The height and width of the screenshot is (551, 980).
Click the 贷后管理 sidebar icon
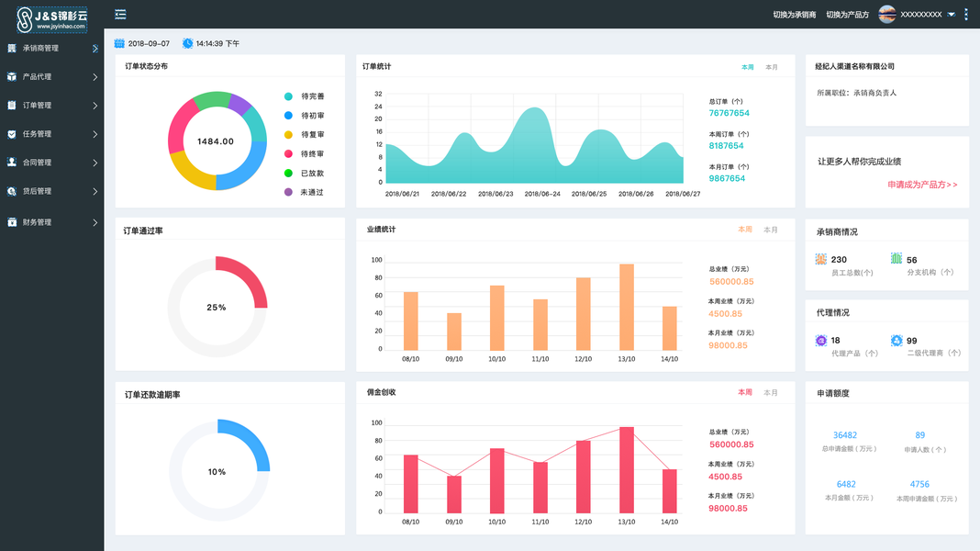coord(12,191)
